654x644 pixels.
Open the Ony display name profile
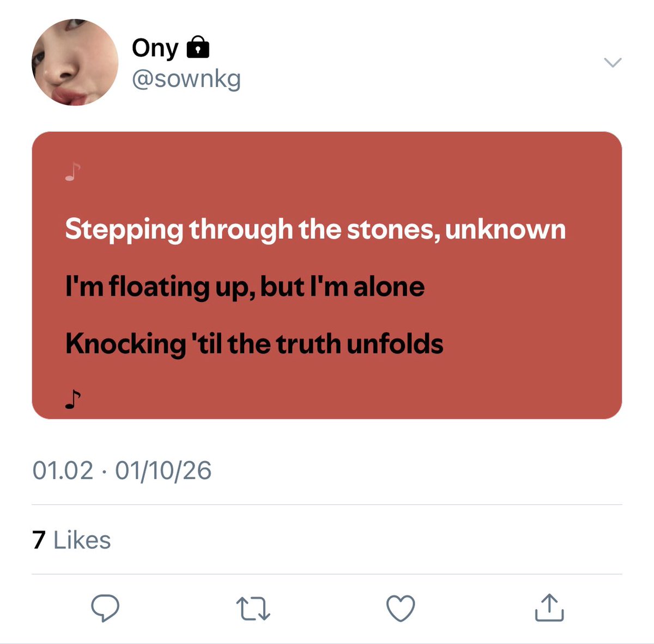point(155,48)
